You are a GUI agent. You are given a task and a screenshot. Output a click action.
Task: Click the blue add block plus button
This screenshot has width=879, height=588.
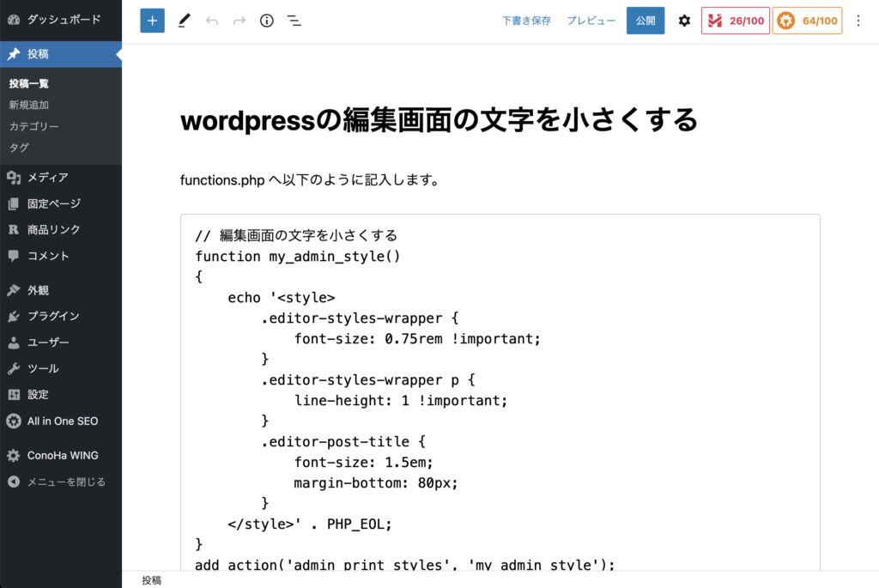(x=152, y=21)
